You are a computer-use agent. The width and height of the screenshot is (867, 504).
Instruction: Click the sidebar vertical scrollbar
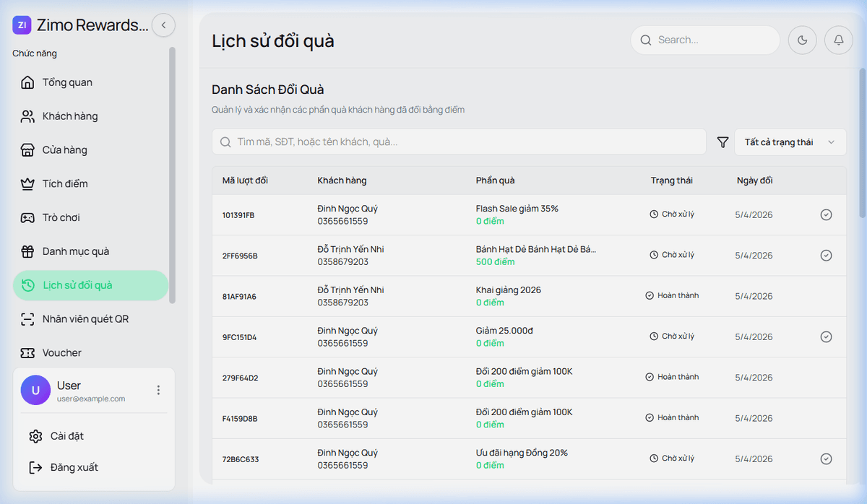click(x=172, y=173)
